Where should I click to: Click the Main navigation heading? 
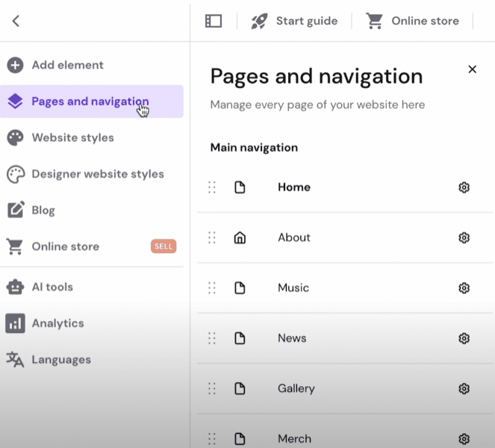coord(254,148)
